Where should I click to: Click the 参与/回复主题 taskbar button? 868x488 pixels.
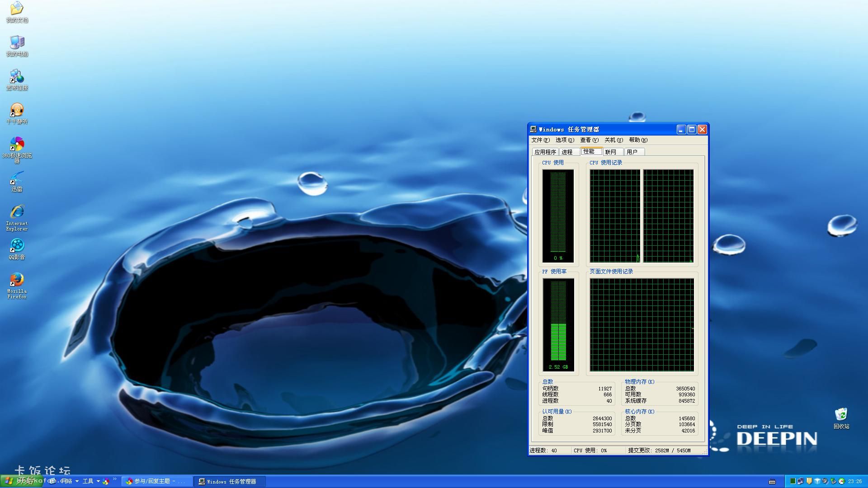coord(157,482)
